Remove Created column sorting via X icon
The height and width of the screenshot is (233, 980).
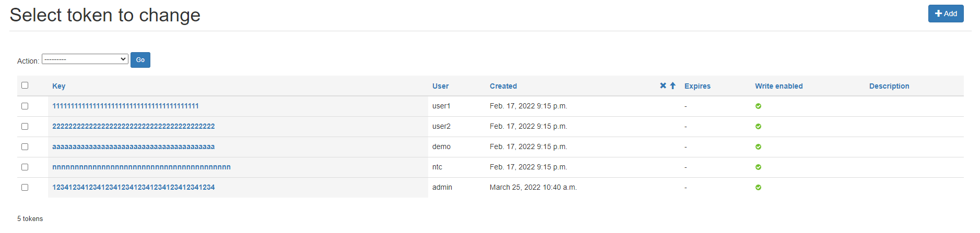click(x=663, y=85)
